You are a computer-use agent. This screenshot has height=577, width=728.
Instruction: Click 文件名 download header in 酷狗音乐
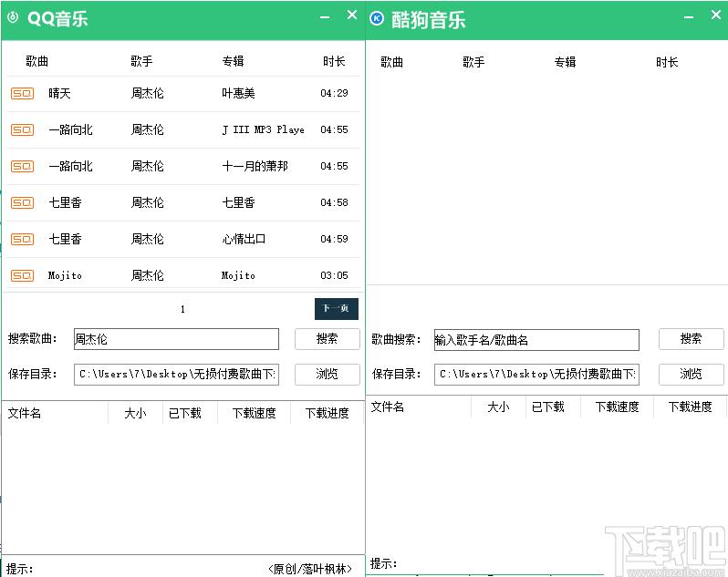[x=388, y=407]
